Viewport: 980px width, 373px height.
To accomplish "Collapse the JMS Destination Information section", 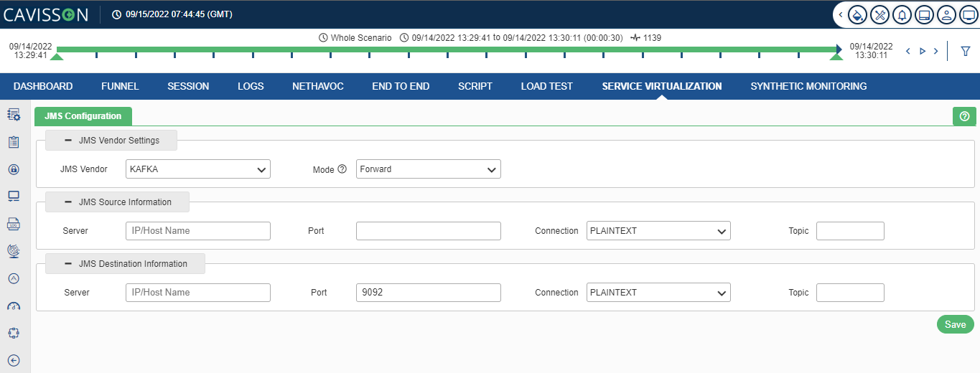I will point(68,264).
